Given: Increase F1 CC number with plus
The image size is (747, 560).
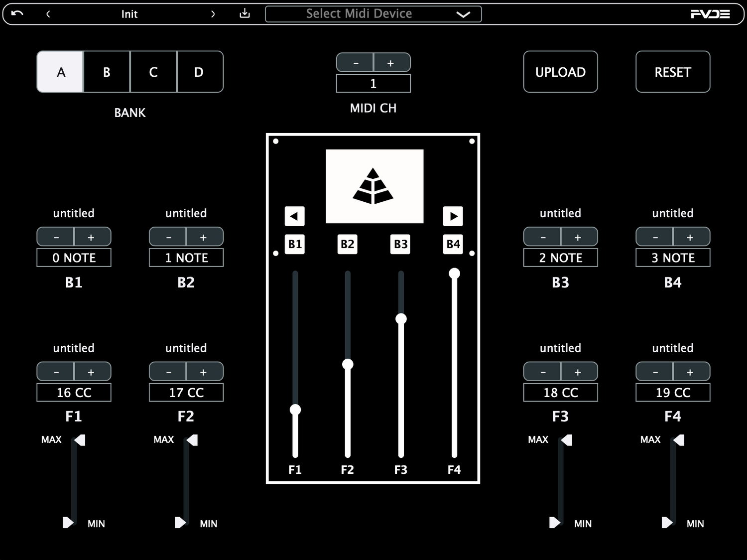Looking at the screenshot, I should tap(92, 372).
